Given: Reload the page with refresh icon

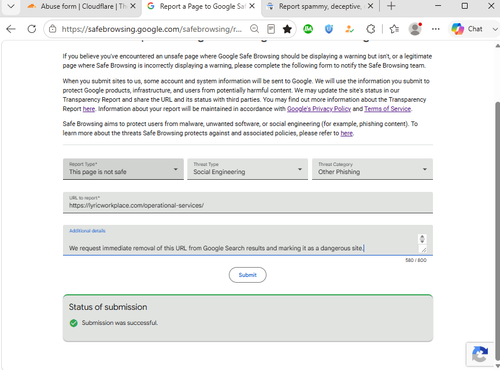Looking at the screenshot, I should [x=32, y=29].
